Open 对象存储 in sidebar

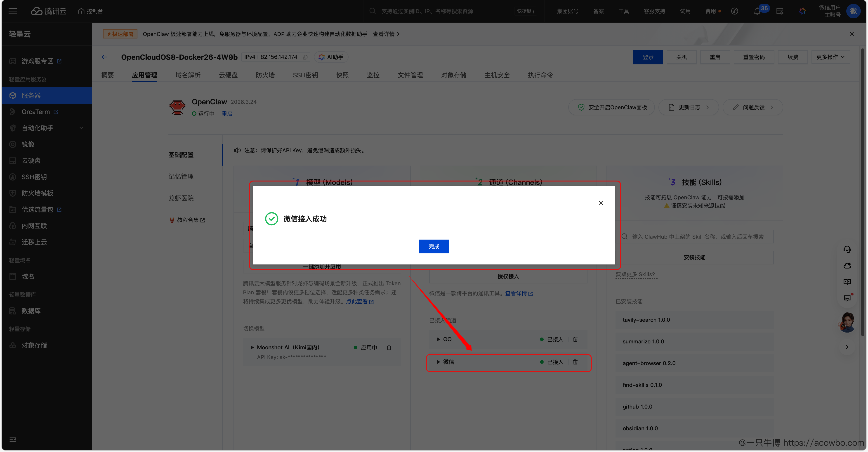tap(34, 345)
